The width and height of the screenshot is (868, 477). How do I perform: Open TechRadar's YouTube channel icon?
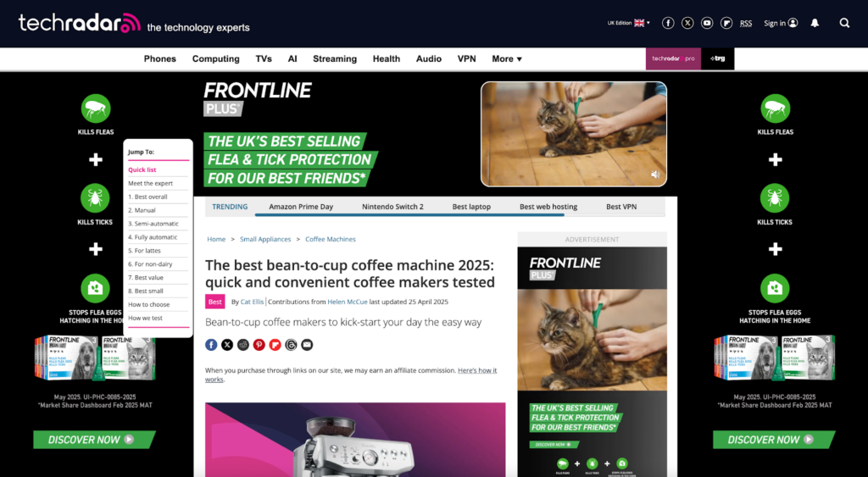707,23
